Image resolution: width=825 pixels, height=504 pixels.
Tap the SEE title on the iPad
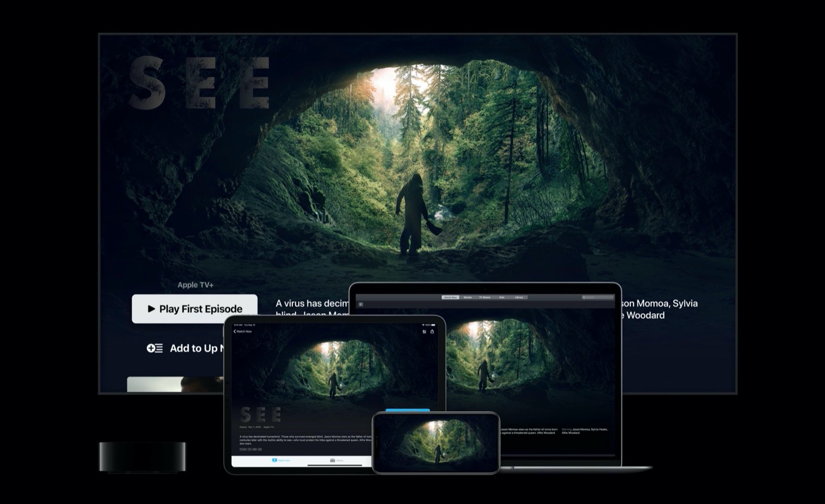click(x=261, y=414)
